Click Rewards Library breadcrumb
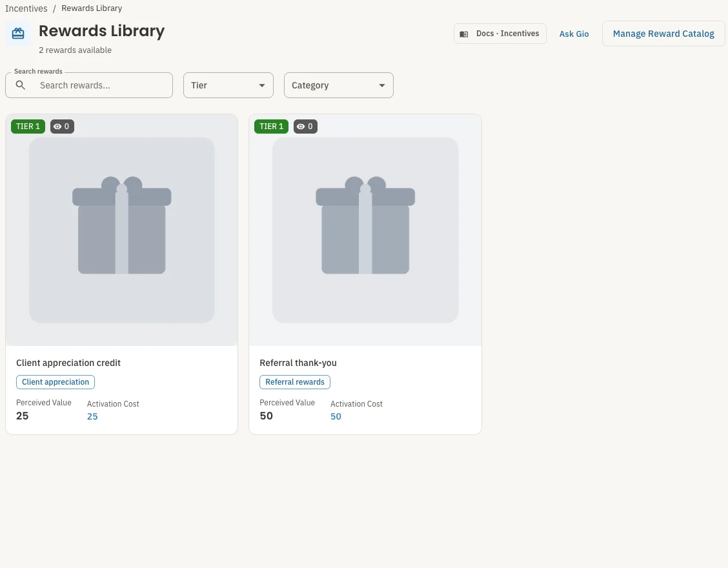Viewport: 728px width, 568px height. [x=92, y=8]
